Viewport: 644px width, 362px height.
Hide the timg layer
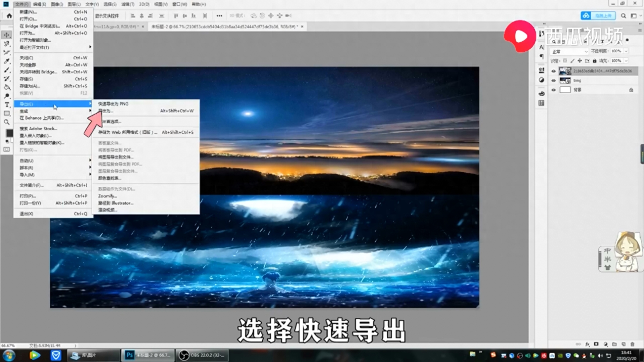[553, 80]
